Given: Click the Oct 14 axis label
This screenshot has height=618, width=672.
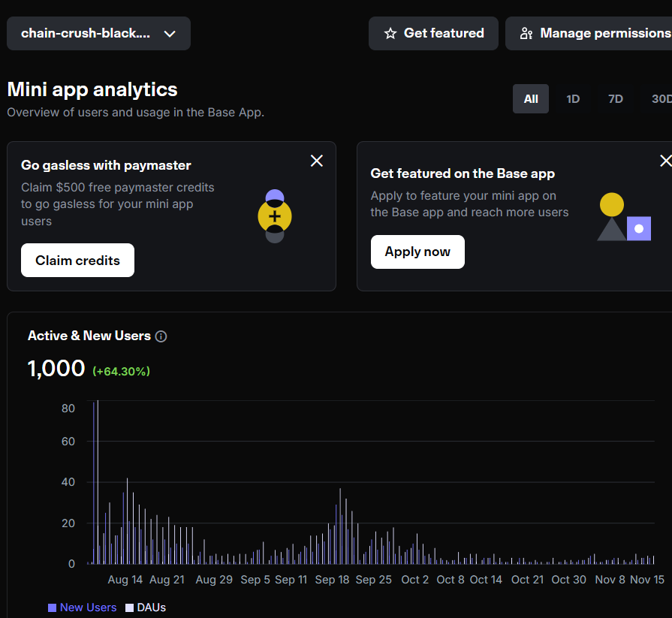Looking at the screenshot, I should click(x=486, y=580).
